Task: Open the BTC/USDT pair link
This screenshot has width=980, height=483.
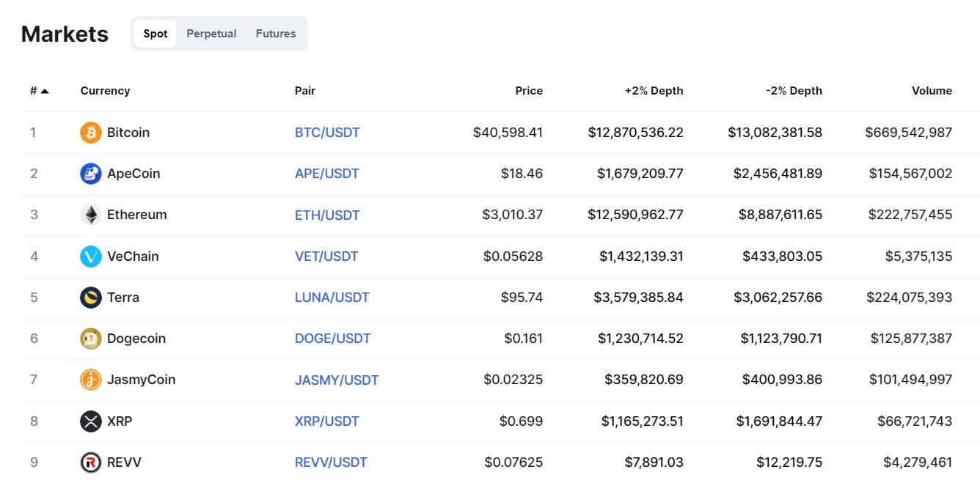Action: click(x=327, y=133)
